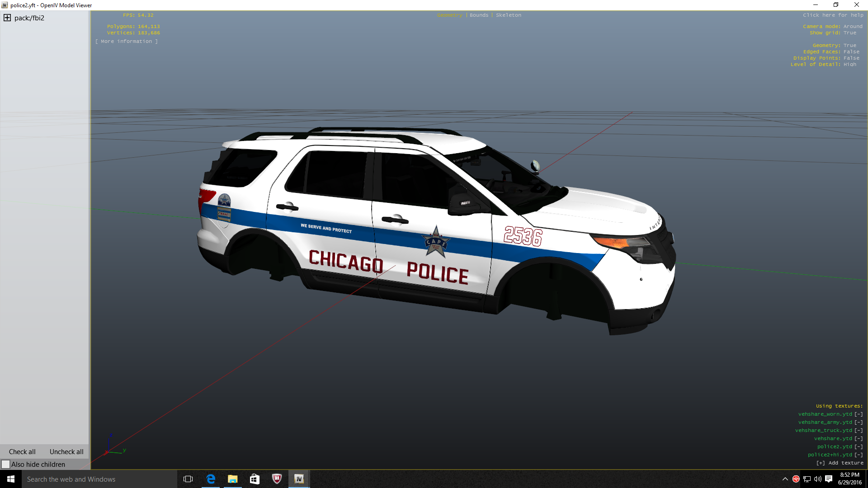
Task: Expand the pack:/fbi2 tree node
Action: pyautogui.click(x=7, y=18)
